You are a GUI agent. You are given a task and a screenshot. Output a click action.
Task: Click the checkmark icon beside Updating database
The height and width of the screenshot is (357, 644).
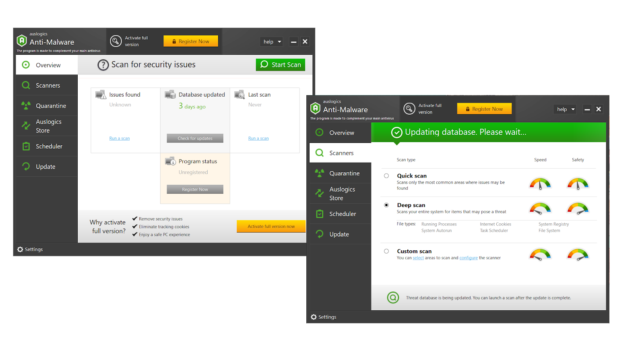click(x=397, y=132)
